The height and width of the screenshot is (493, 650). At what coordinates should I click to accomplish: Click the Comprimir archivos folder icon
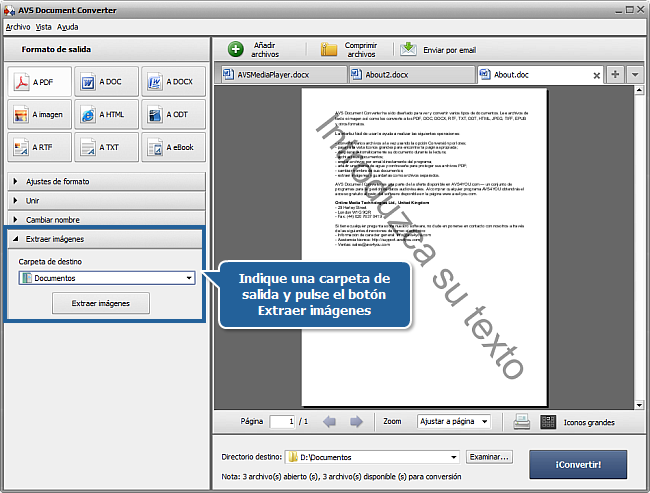tap(329, 49)
